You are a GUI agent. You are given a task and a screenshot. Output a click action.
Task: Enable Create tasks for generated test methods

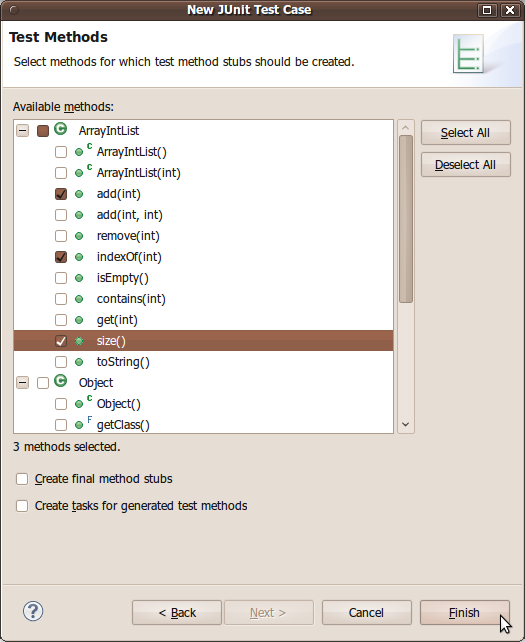point(22,506)
